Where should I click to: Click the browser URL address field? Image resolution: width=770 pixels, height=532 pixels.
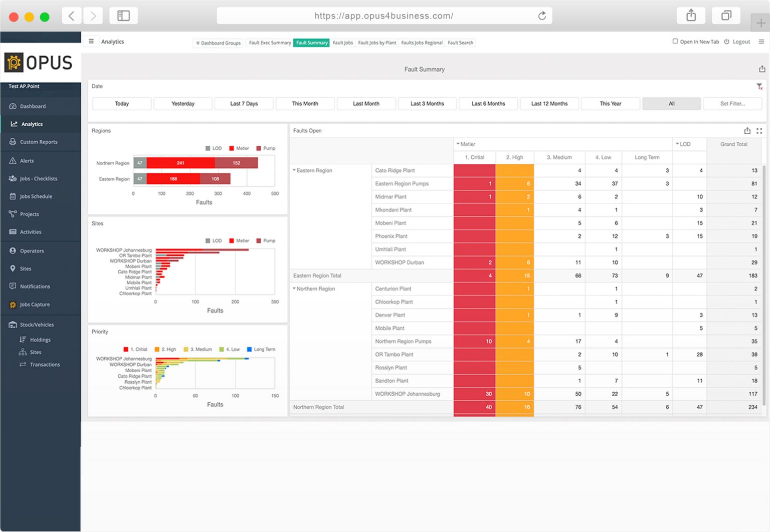(383, 16)
